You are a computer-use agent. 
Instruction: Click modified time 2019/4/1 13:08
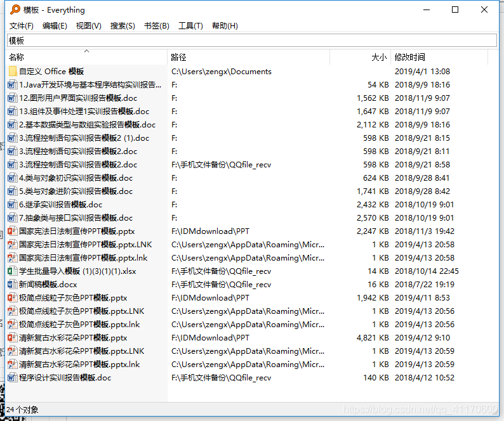coord(422,71)
